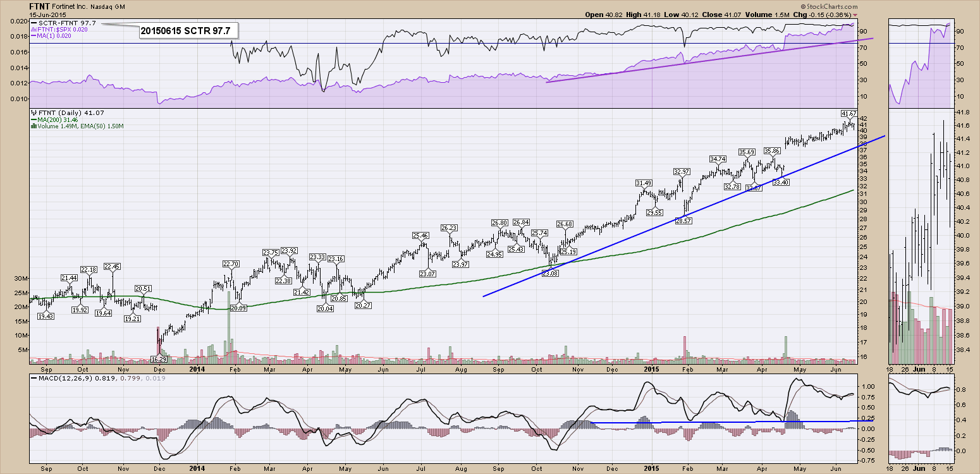Click the 20.51 price label

(x=144, y=289)
